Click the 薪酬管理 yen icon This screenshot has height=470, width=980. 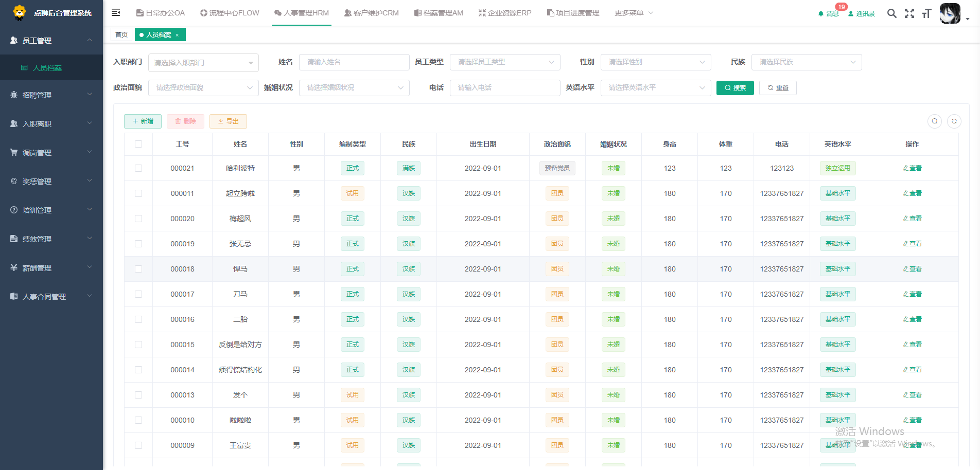pos(14,267)
